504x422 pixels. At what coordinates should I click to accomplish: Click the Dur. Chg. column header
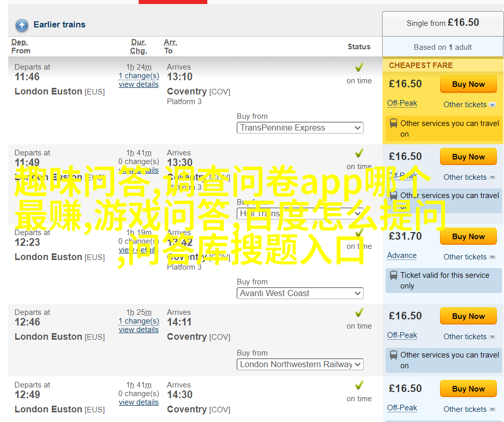139,47
